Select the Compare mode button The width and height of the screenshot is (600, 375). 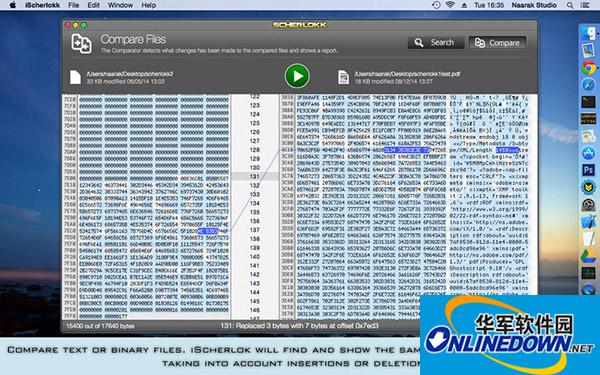[497, 43]
